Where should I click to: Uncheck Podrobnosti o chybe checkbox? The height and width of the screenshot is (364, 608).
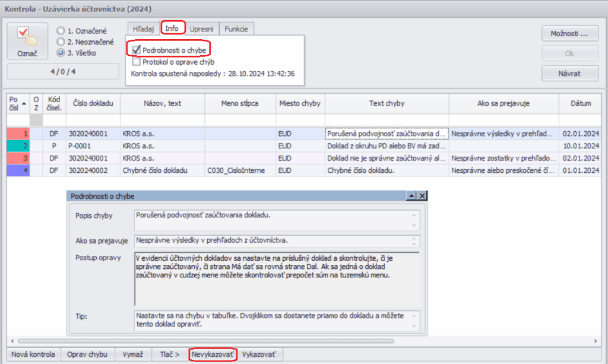(137, 50)
